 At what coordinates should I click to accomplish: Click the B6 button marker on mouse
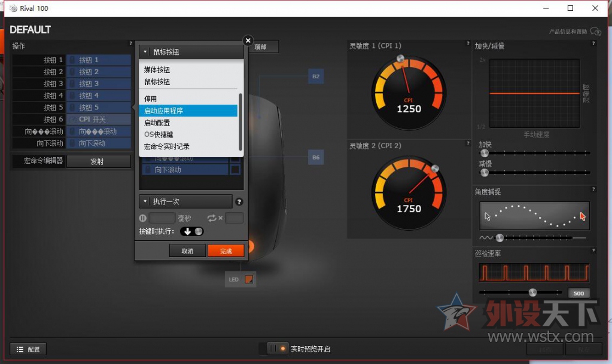(x=316, y=157)
